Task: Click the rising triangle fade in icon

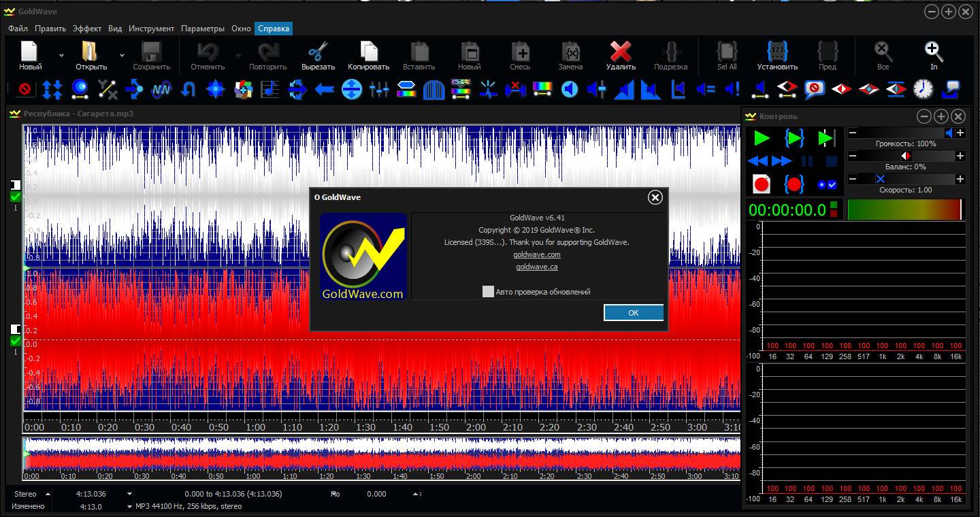Action: pyautogui.click(x=624, y=89)
